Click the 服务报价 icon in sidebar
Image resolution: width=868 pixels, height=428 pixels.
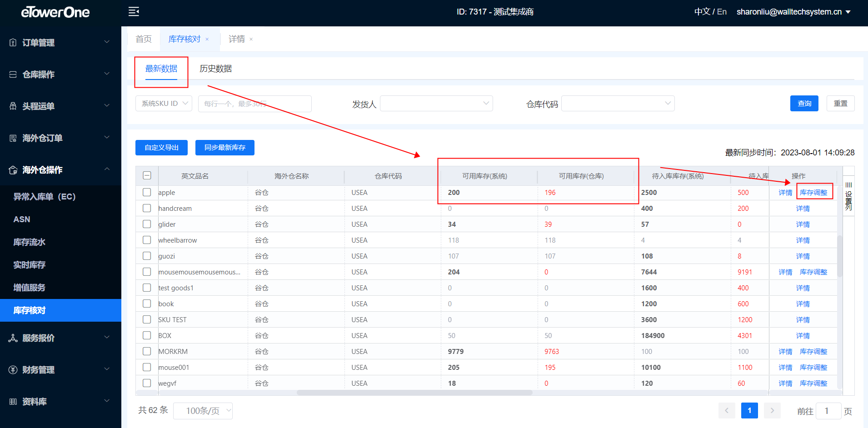13,338
